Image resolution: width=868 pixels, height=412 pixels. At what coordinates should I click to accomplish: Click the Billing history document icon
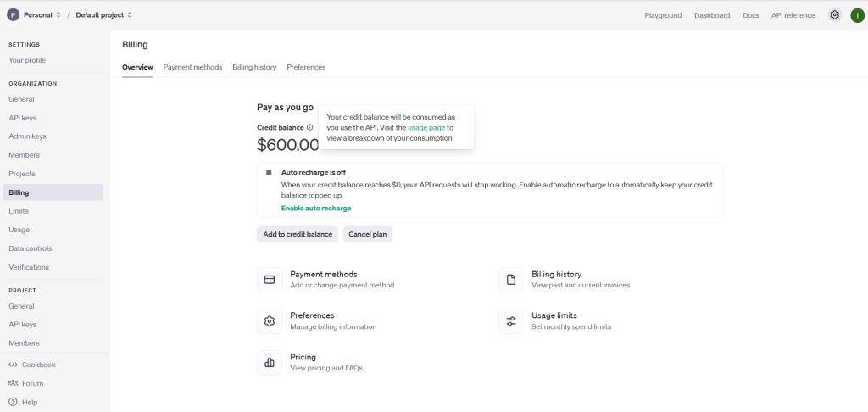coord(511,279)
